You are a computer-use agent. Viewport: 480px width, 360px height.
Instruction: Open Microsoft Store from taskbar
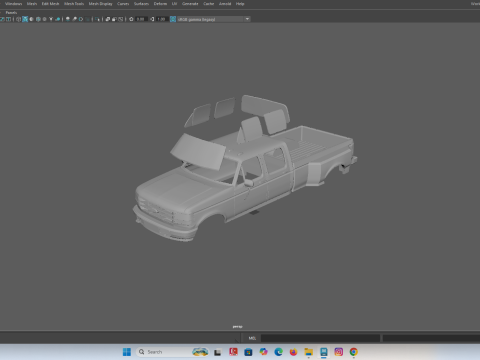point(248,352)
